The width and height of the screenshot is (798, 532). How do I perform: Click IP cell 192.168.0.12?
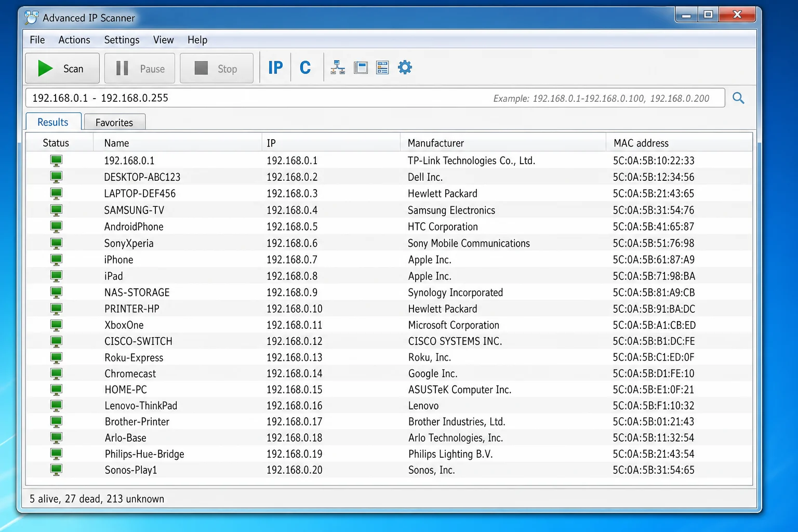tap(295, 341)
